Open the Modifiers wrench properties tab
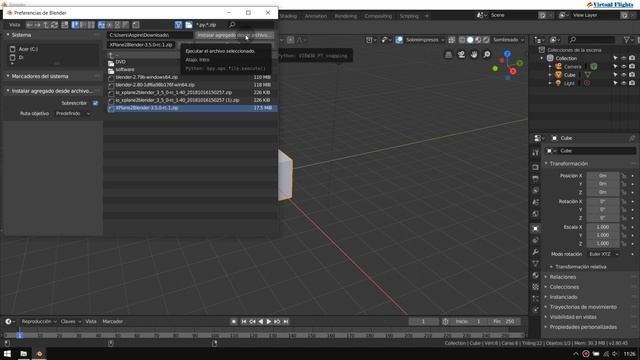The height and width of the screenshot is (360, 640). pyautogui.click(x=535, y=252)
